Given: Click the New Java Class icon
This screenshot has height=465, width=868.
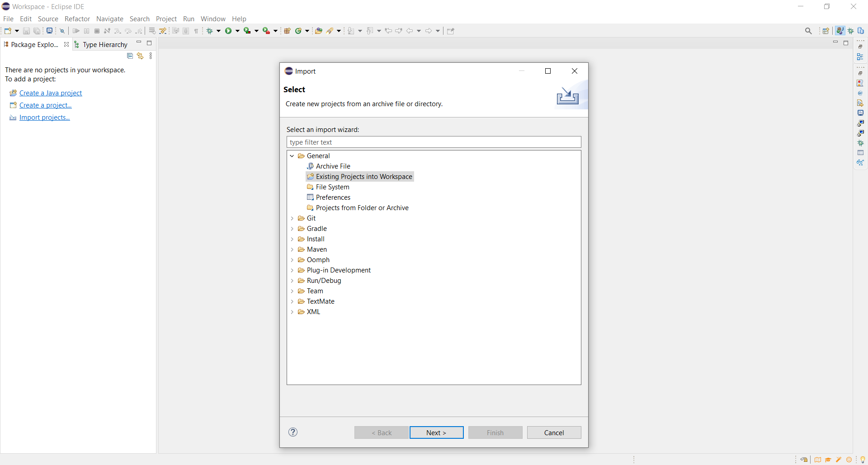Looking at the screenshot, I should click(298, 31).
